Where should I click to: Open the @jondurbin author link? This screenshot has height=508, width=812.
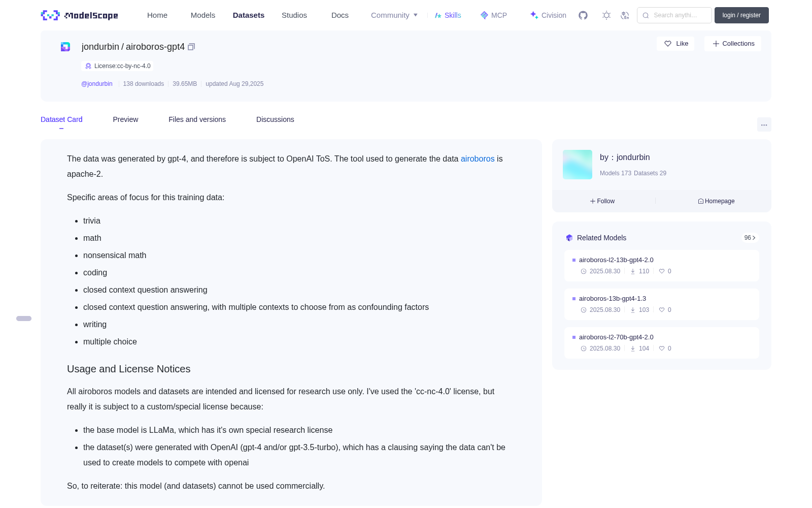click(x=97, y=84)
